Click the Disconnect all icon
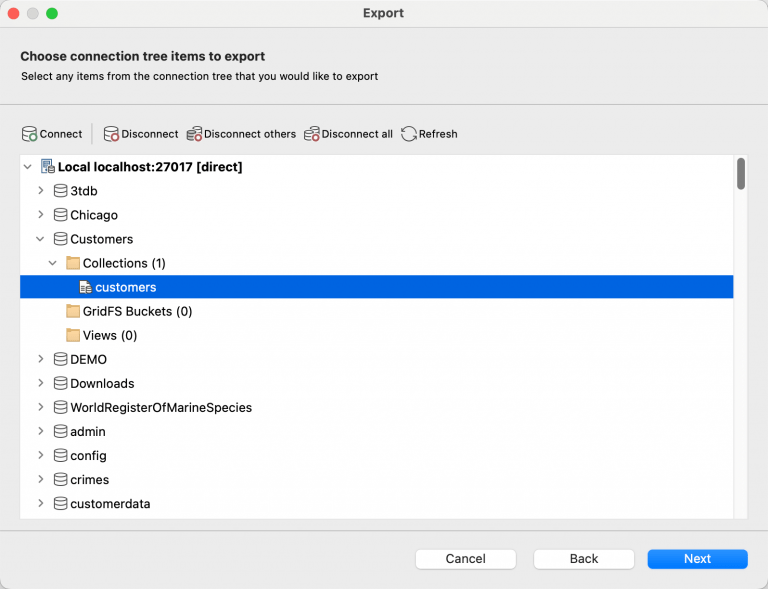 [312, 134]
